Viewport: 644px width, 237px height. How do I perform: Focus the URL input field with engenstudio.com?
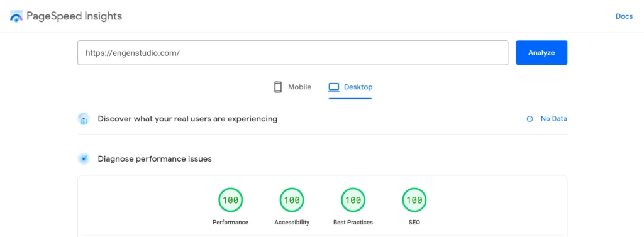click(292, 53)
